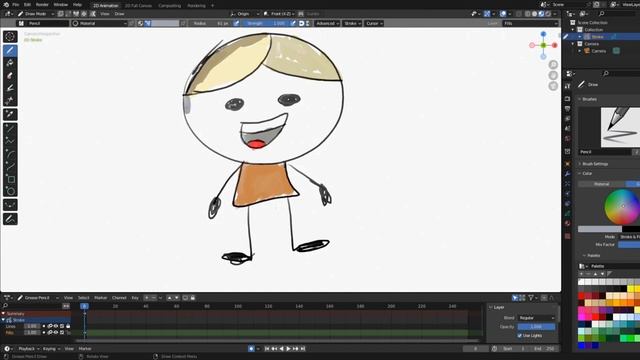640x360 pixels.
Task: Toggle visibility eye for Fills layer
Action: click(x=56, y=333)
